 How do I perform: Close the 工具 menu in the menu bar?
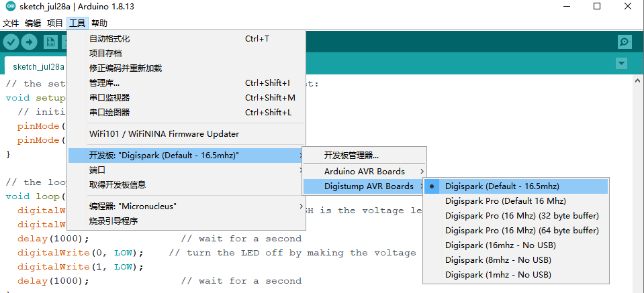[77, 23]
